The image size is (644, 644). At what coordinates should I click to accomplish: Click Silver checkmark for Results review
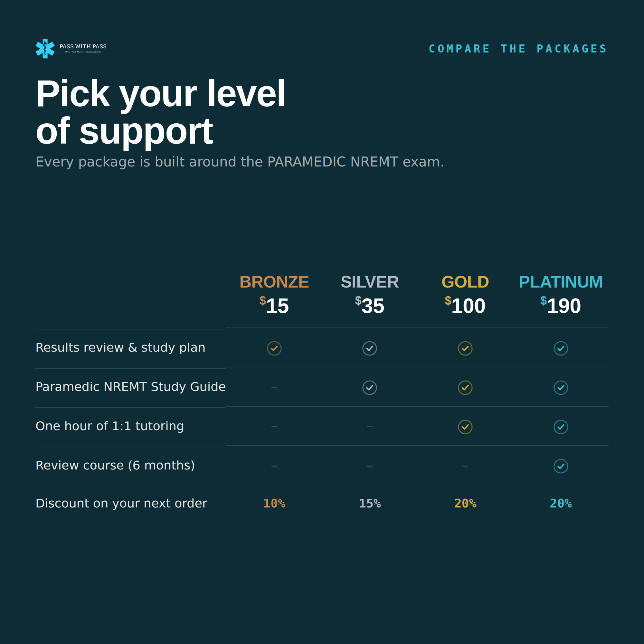point(370,348)
